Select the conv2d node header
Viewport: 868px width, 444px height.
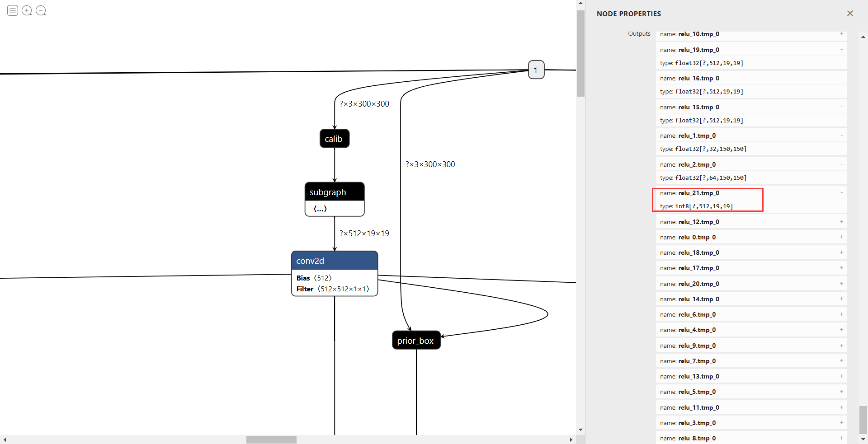tap(335, 261)
